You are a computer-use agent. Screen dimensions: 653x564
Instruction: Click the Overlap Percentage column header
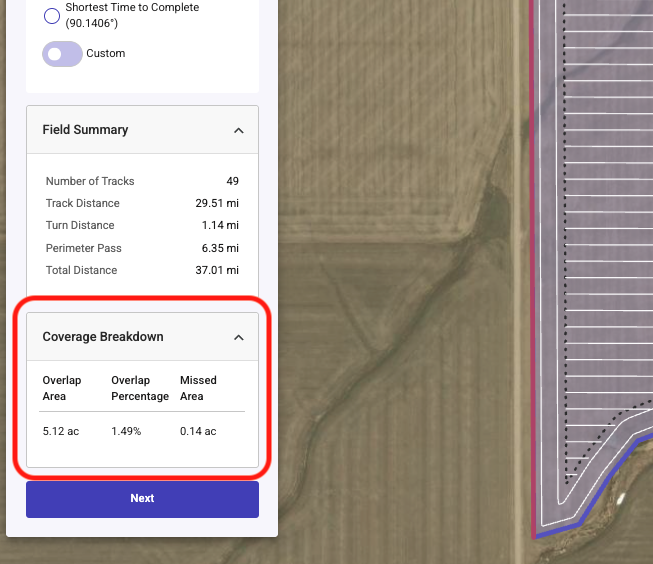tap(140, 388)
